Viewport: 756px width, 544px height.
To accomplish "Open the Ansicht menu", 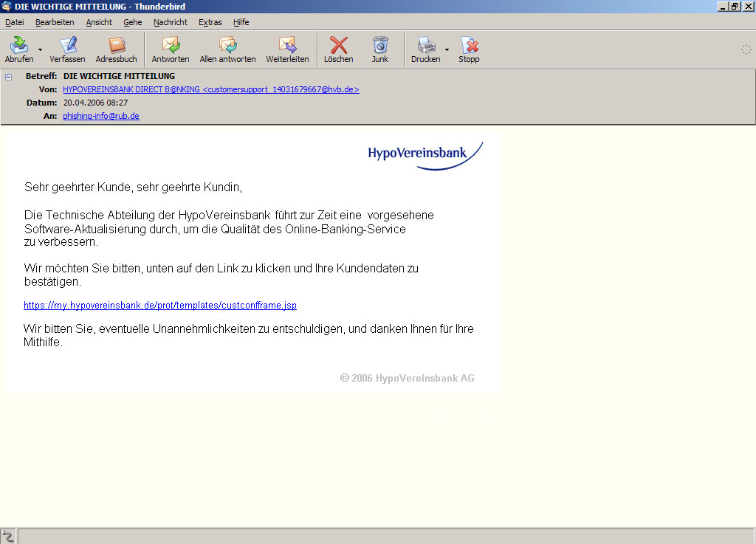I will pyautogui.click(x=99, y=22).
